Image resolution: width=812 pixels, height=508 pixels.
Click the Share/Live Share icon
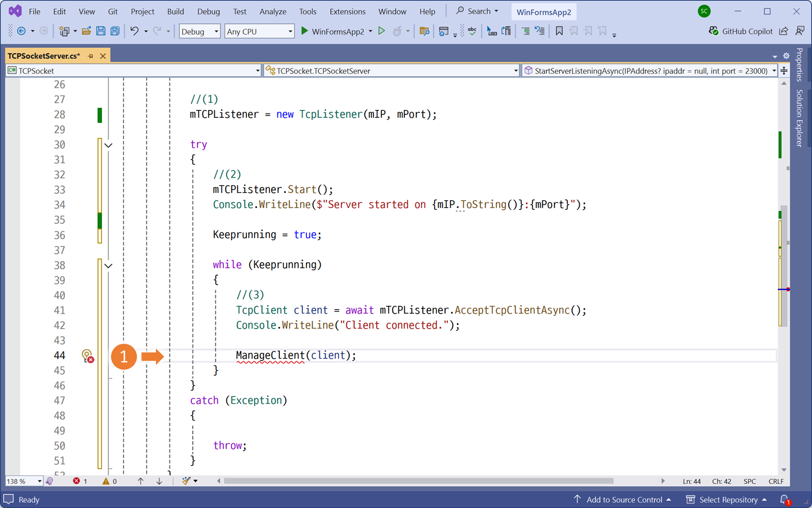784,31
